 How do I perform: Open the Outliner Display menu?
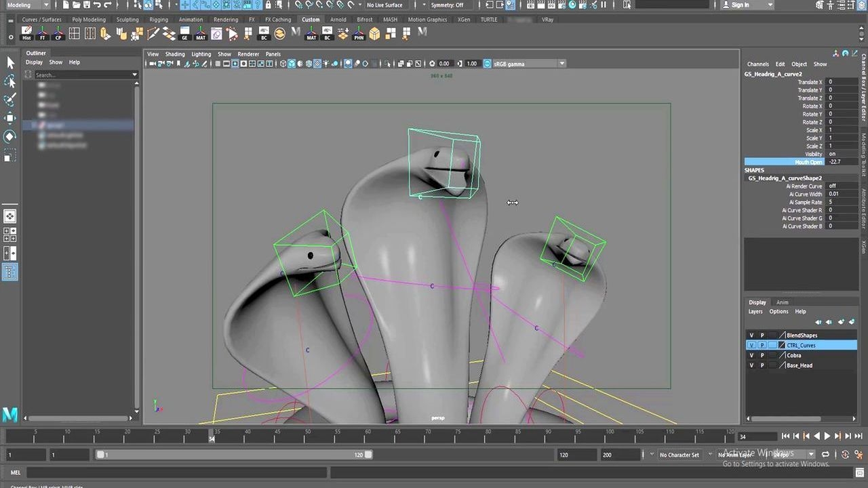coord(34,62)
